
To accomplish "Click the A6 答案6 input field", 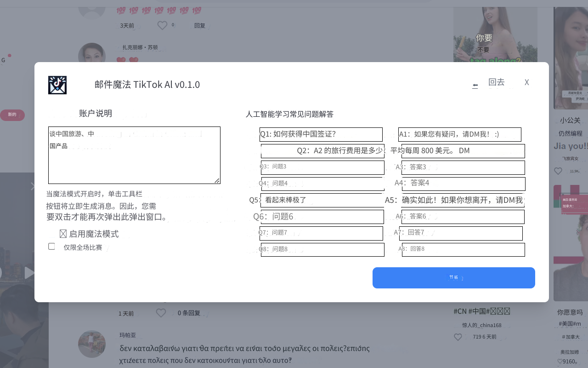I will [x=463, y=217].
